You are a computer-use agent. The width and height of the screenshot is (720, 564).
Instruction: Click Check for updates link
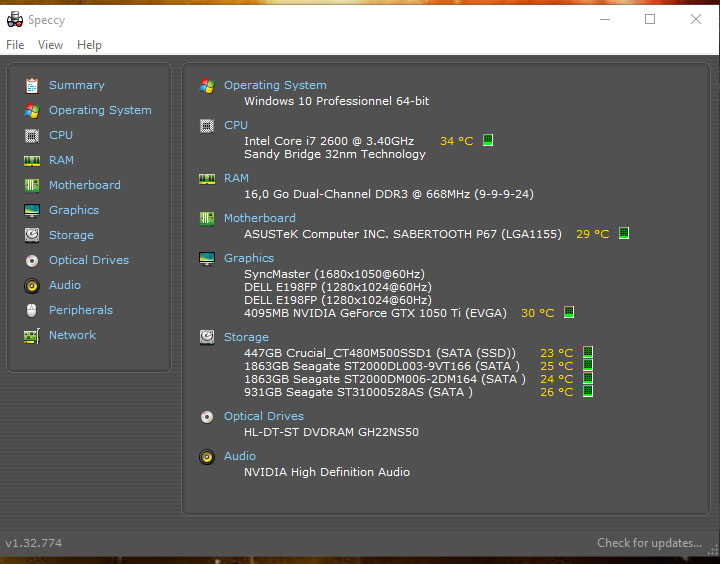click(x=649, y=543)
